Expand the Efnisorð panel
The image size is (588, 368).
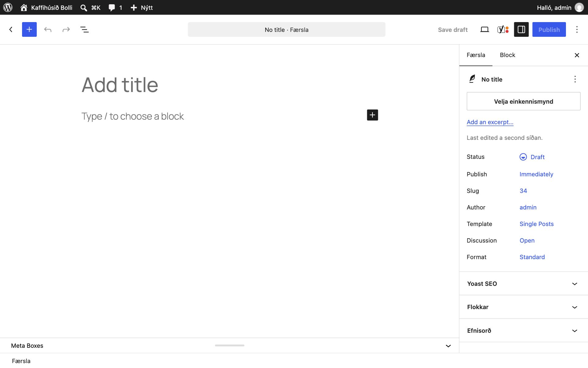tap(523, 331)
